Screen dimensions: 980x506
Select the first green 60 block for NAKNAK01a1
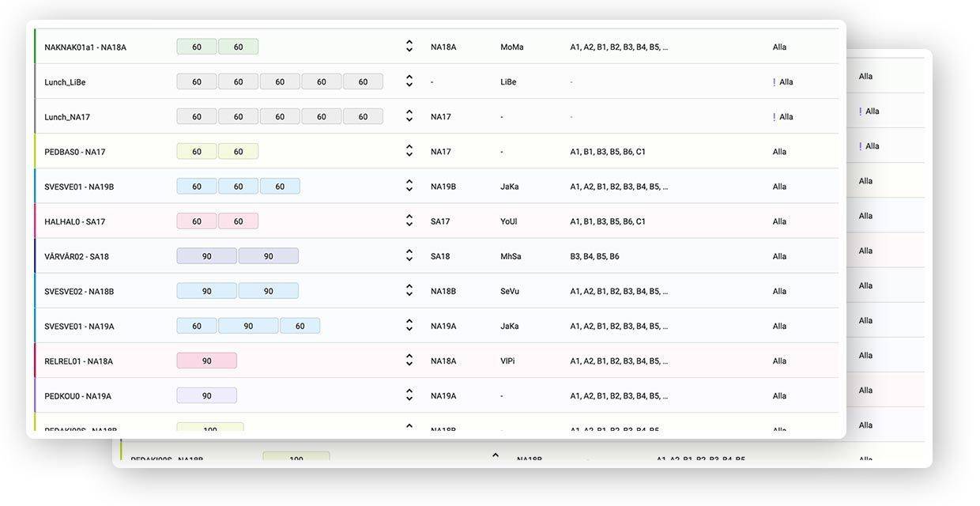click(197, 47)
